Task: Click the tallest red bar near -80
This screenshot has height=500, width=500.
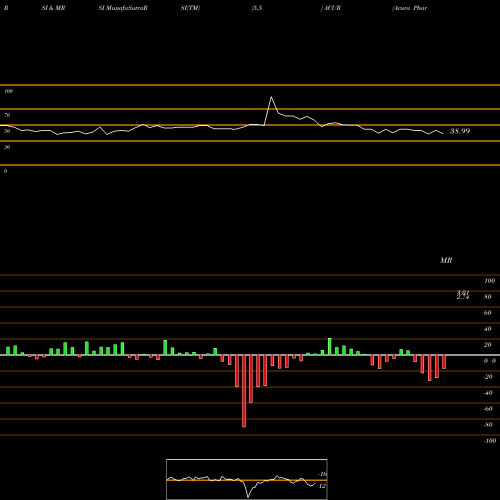Action: pyautogui.click(x=244, y=391)
